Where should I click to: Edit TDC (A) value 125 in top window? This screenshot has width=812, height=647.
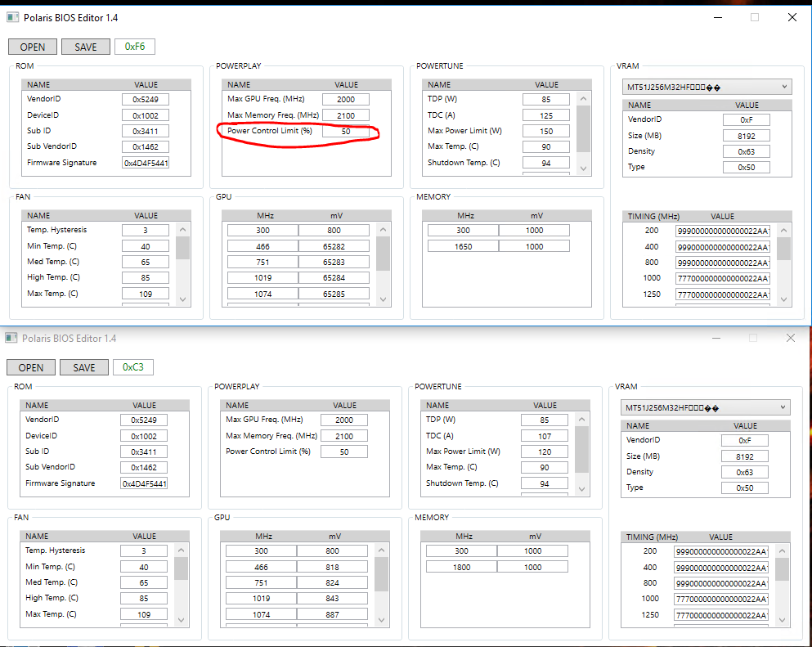tap(546, 115)
